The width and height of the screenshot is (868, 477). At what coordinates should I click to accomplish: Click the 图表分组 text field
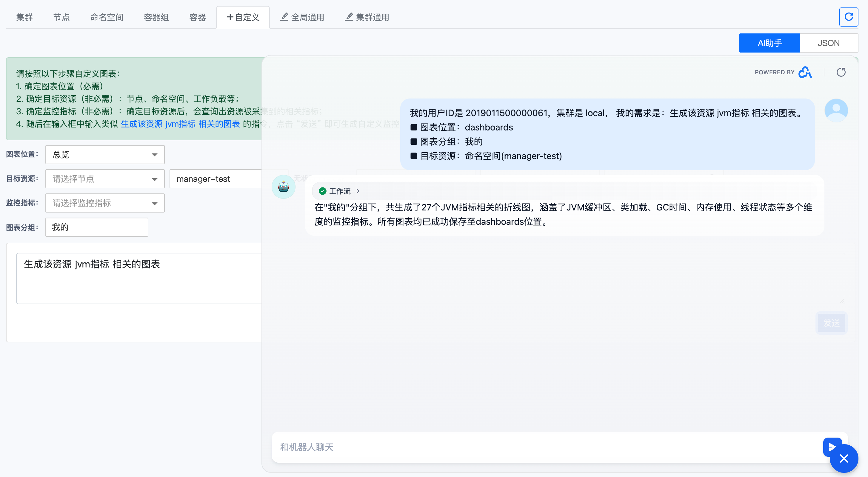pos(97,227)
